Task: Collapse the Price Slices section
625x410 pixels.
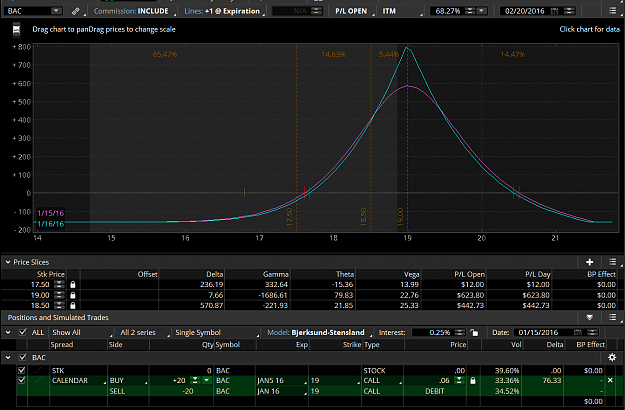Action: tap(8, 262)
